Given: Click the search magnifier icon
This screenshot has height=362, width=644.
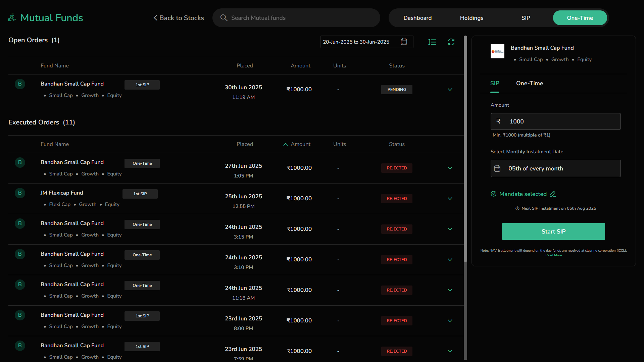Looking at the screenshot, I should (224, 18).
